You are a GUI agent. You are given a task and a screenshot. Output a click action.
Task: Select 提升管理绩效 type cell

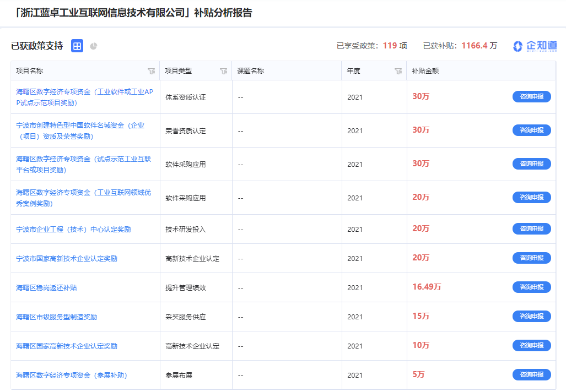point(186,288)
